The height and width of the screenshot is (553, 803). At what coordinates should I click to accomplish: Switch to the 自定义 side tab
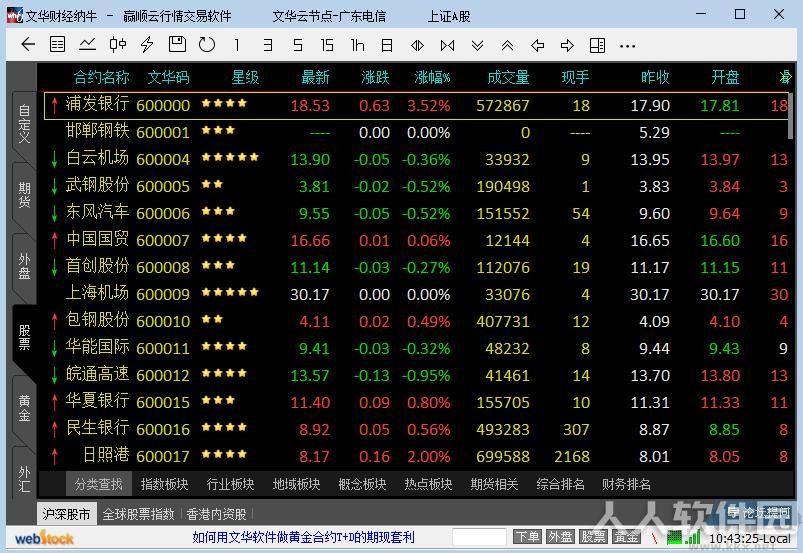(24, 123)
